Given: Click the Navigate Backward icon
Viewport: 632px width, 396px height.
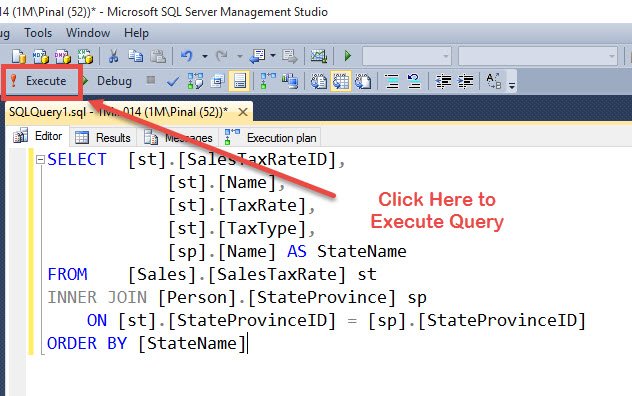Looking at the screenshot, I should 257,56.
